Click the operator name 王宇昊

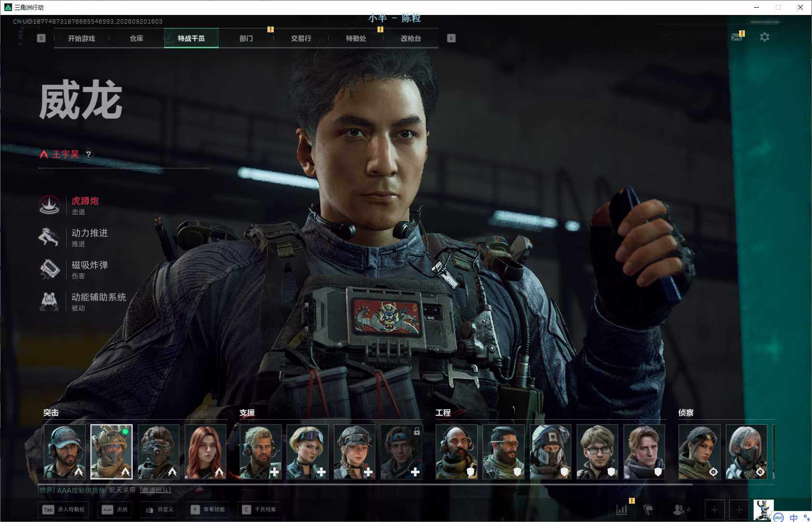(x=65, y=154)
